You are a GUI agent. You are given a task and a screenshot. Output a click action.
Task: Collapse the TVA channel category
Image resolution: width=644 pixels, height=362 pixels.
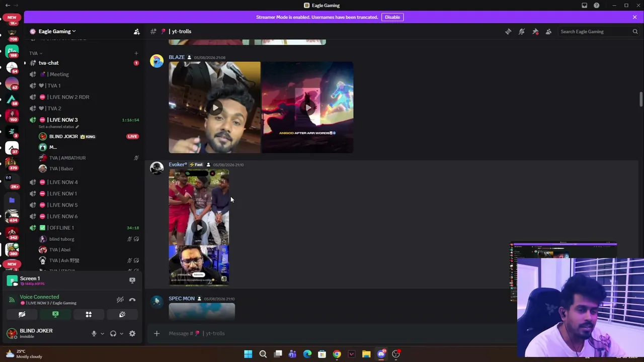[x=35, y=53]
